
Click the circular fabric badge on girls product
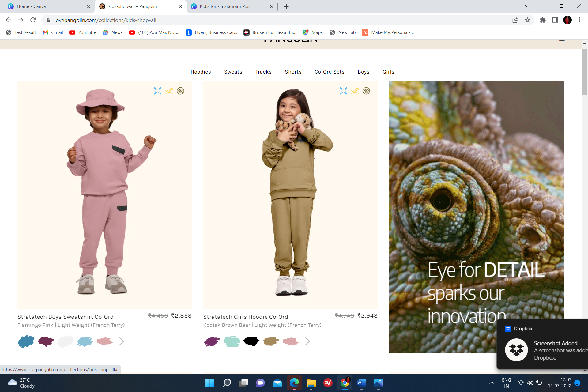(366, 91)
